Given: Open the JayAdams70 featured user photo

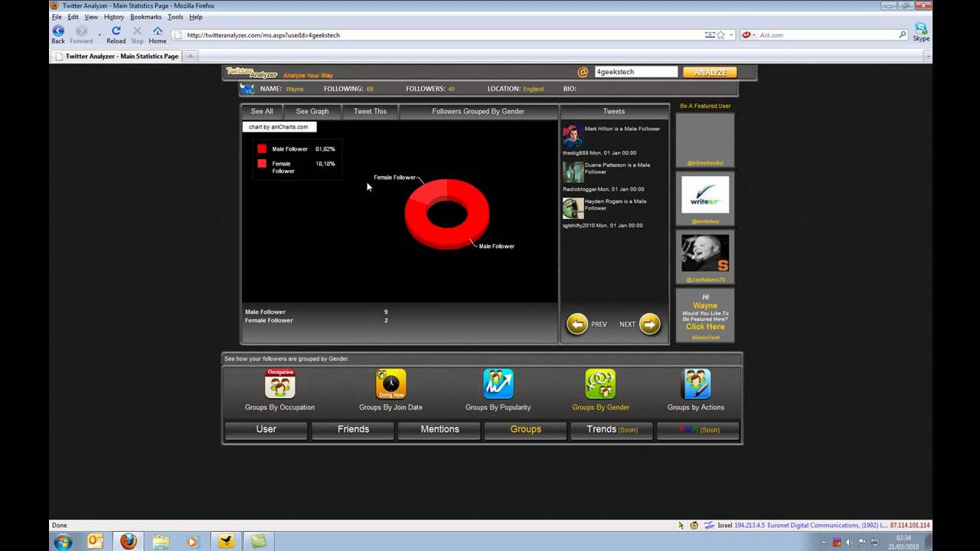Looking at the screenshot, I should 705,253.
